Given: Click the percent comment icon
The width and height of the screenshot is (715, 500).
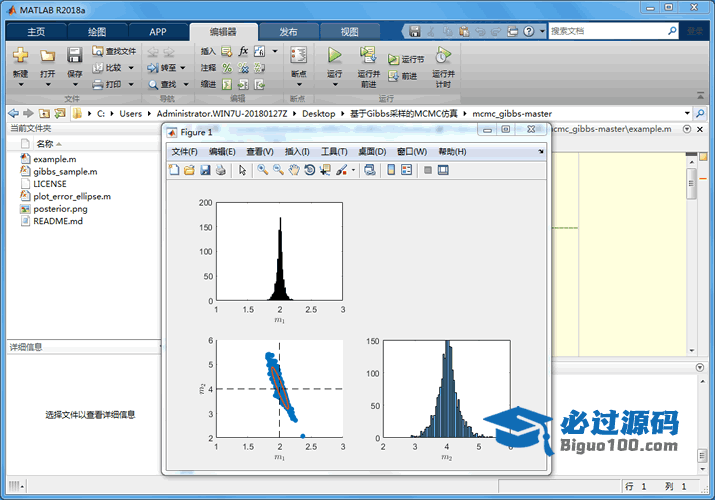Looking at the screenshot, I should 227,68.
